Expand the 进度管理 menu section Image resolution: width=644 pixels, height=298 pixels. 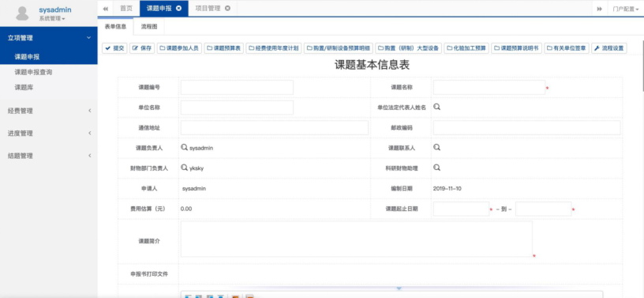point(48,134)
